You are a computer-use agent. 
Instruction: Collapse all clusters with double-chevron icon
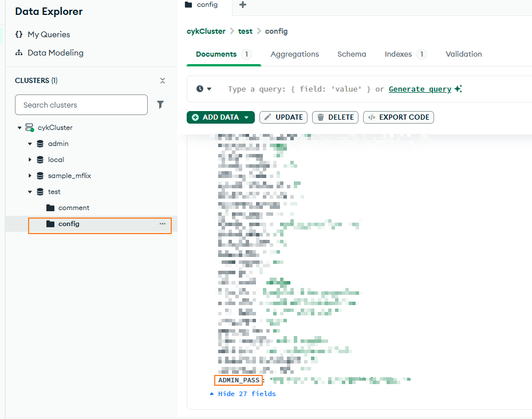(x=163, y=81)
